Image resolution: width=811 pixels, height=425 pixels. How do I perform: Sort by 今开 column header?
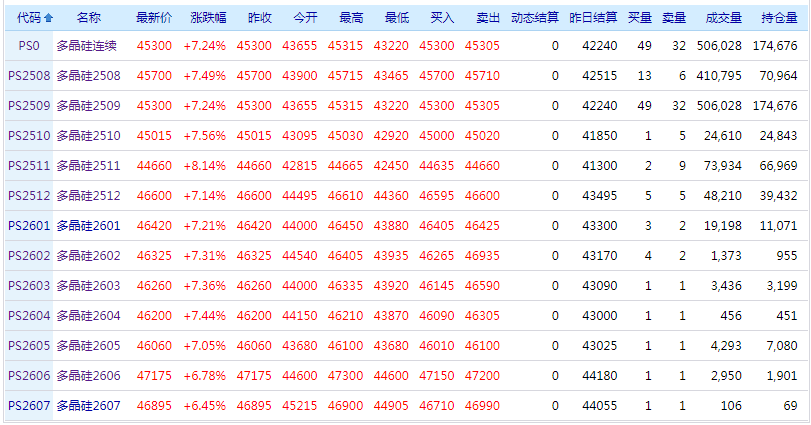(305, 18)
